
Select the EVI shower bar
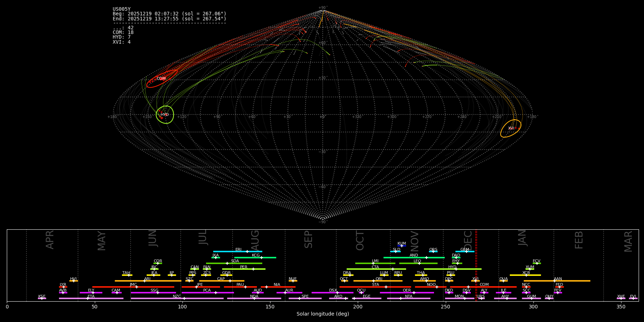[633, 298]
